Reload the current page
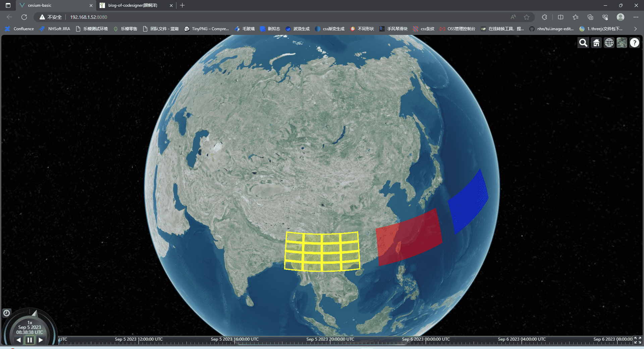The image size is (644, 349). pyautogui.click(x=24, y=17)
